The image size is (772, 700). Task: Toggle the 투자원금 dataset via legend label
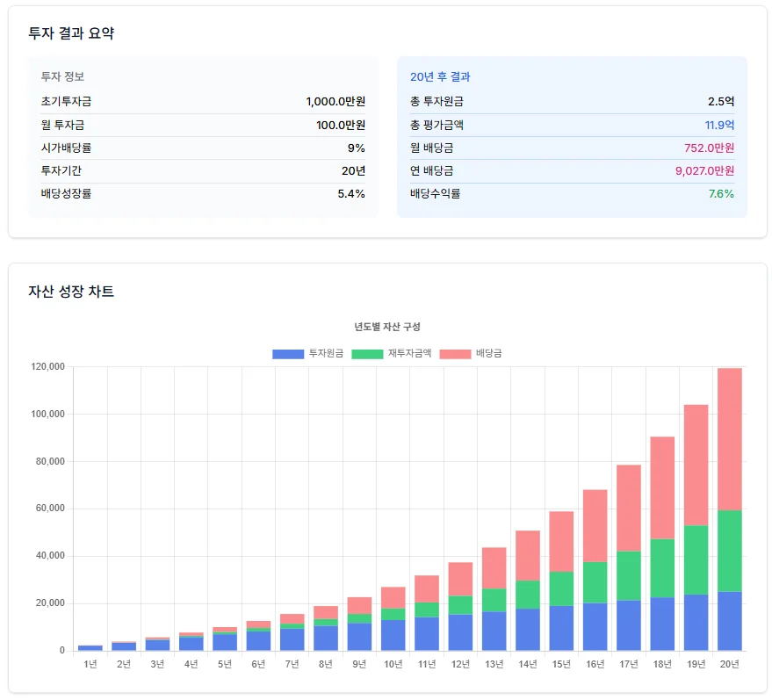(326, 353)
